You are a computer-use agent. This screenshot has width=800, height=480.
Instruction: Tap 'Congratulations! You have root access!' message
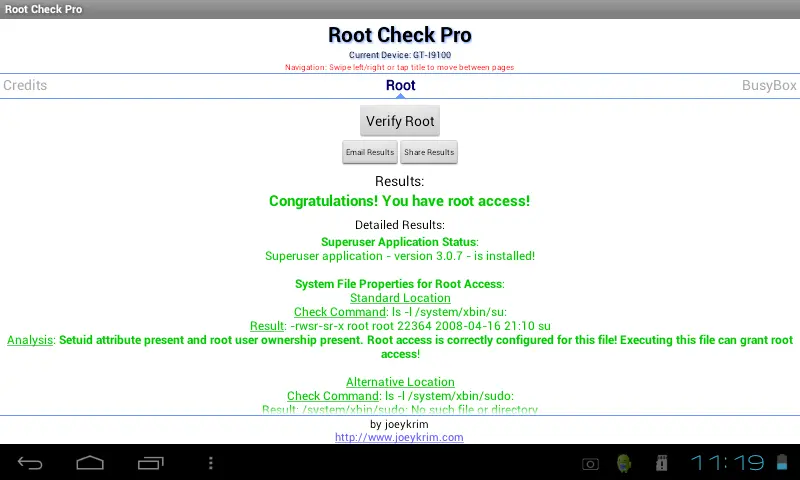tap(399, 201)
